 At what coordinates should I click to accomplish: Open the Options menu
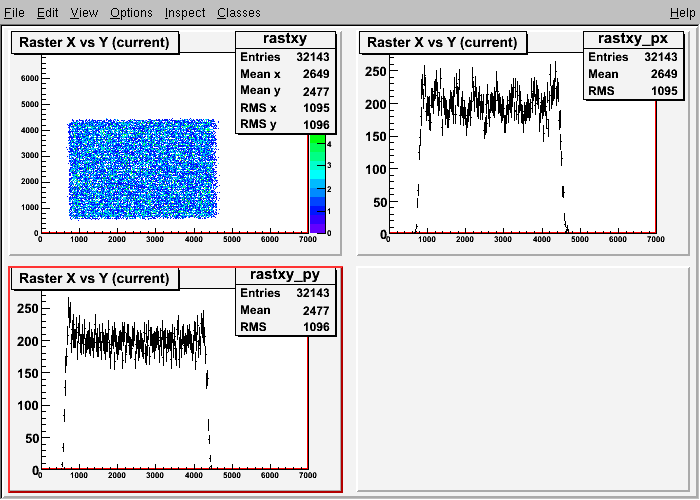click(131, 13)
